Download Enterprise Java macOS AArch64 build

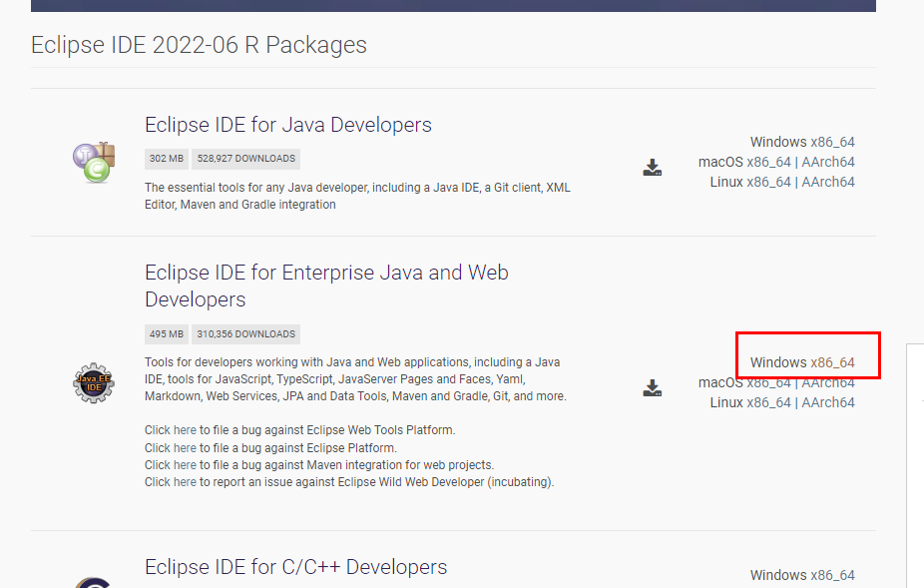(828, 382)
